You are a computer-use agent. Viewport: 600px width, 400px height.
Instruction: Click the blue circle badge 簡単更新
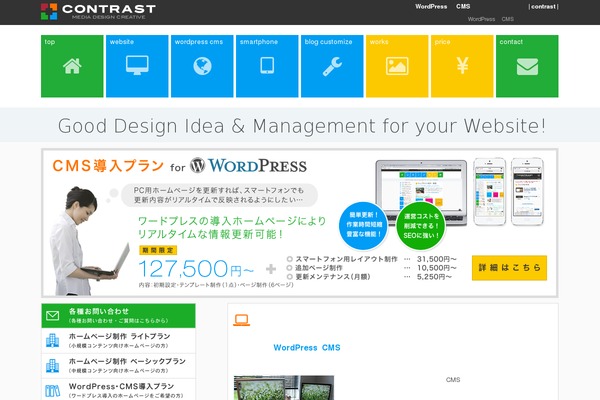[364, 225]
